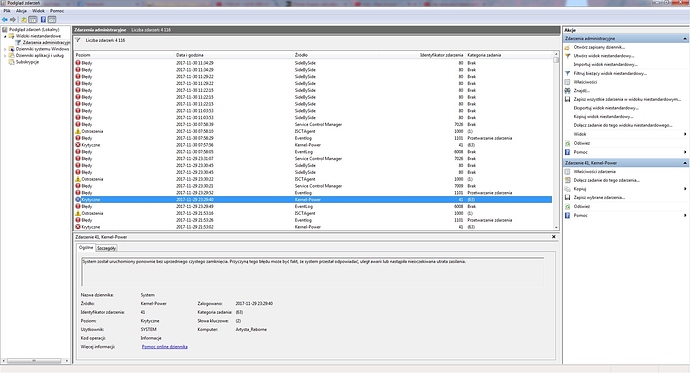Select 'Dzienniki aplikacji i usług' tree node
The image size is (690, 373).
(x=40, y=55)
